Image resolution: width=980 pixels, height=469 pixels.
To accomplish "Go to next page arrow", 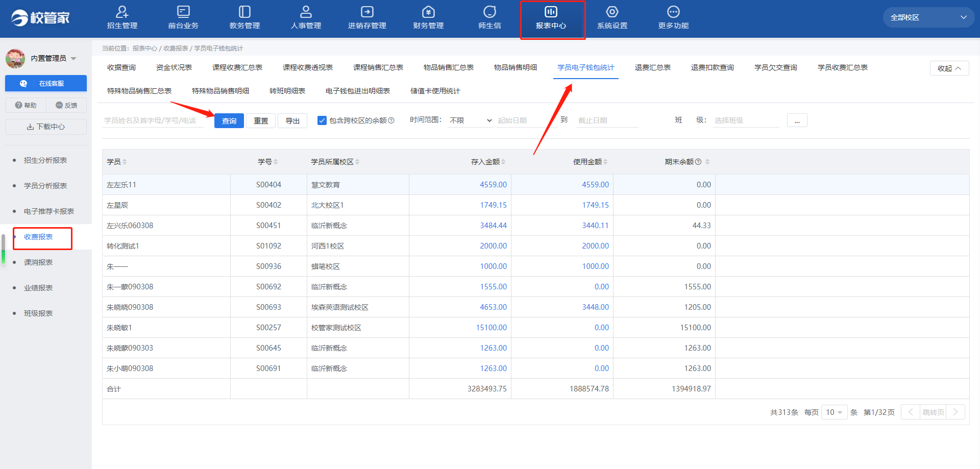I will pos(955,412).
